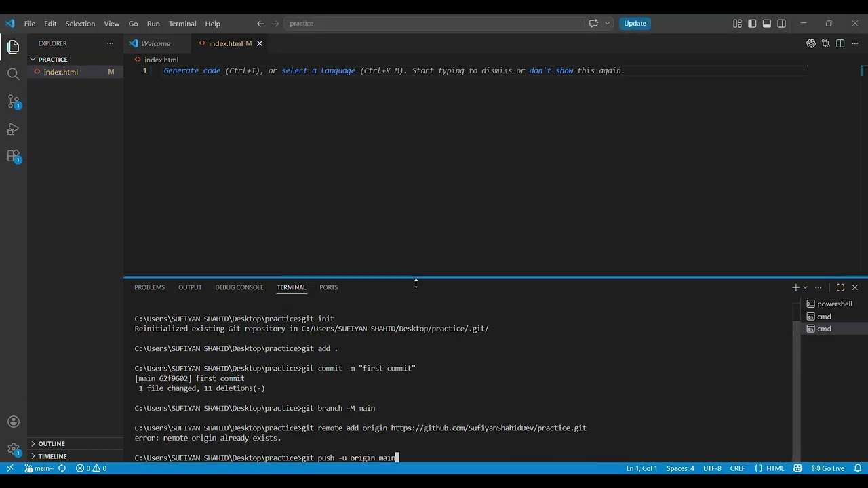Open the Search view in activity bar
This screenshot has width=868, height=488.
coord(14,75)
